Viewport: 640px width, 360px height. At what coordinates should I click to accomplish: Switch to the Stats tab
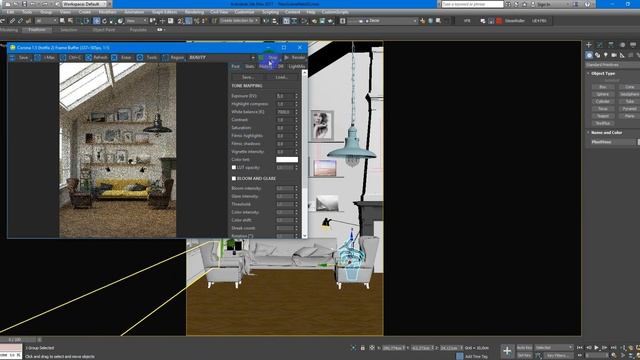249,67
